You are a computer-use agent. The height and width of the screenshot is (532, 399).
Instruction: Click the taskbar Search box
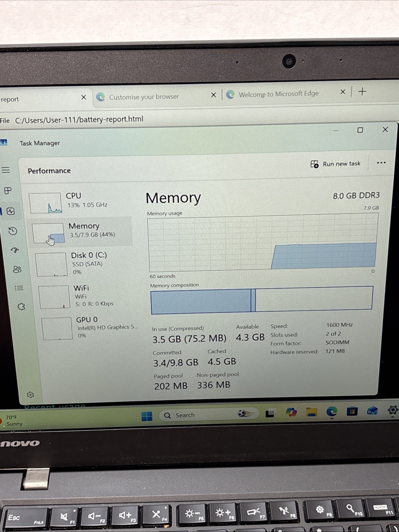coord(209,415)
